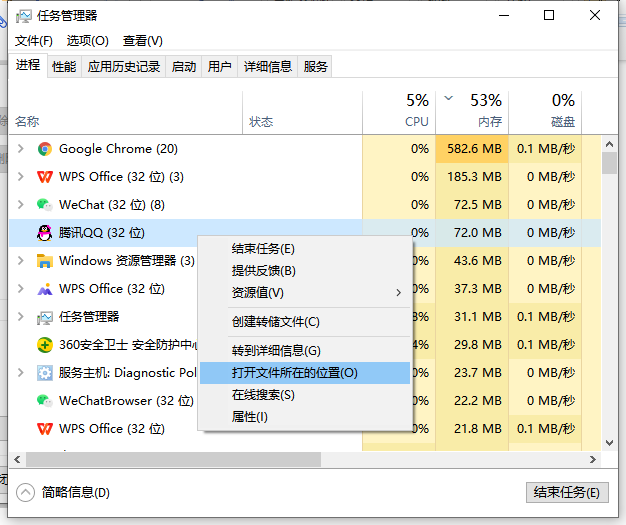Choose 打开文件所在的位置 from context menu

(294, 373)
